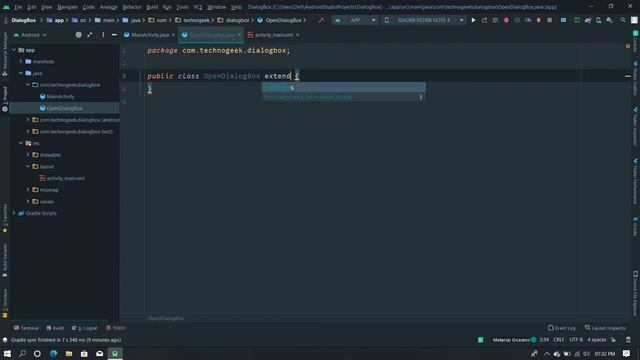Open the Tools menu
Screen dimensions: 640x360
click(x=182, y=7)
